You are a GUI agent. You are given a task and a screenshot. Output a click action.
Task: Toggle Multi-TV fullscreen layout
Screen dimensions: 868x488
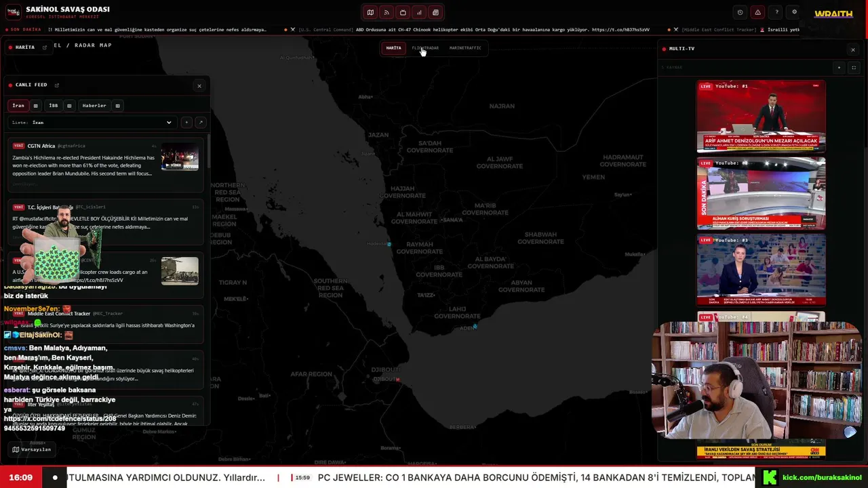pyautogui.click(x=854, y=68)
